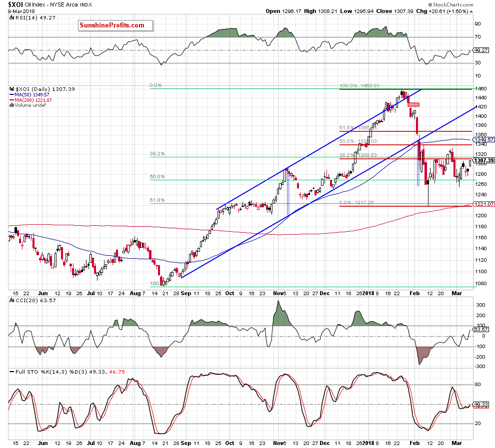Click the 1307.39 last price tag
Viewport: 495px width, 448px height.
pos(484,160)
